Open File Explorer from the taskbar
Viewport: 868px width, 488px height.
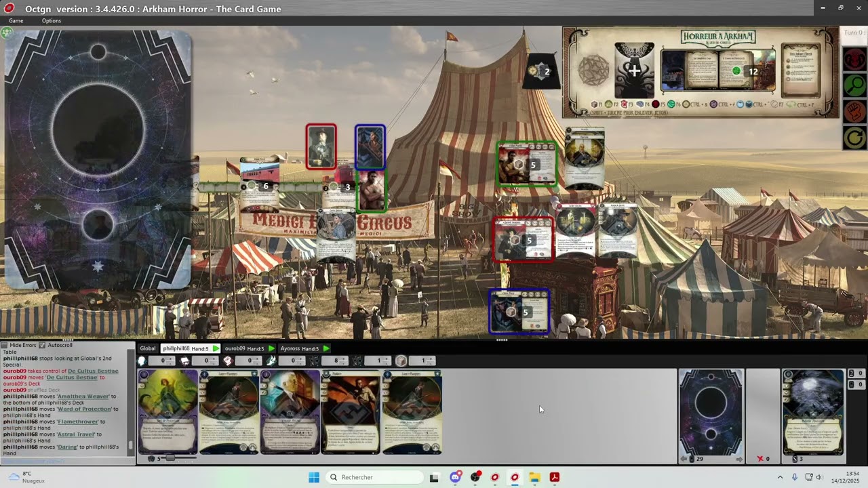(x=534, y=477)
